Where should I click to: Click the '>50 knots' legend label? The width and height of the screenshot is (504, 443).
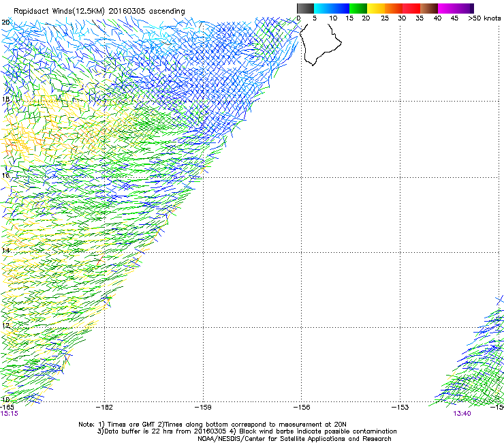[x=484, y=18]
